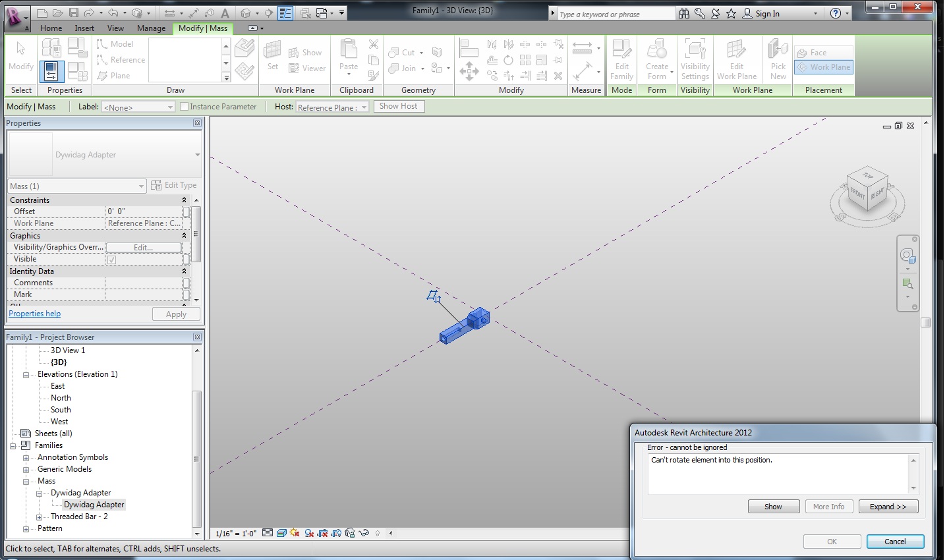Viewport: 949px width, 560px height.
Task: Toggle the Visible property checkbox
Action: (x=112, y=260)
